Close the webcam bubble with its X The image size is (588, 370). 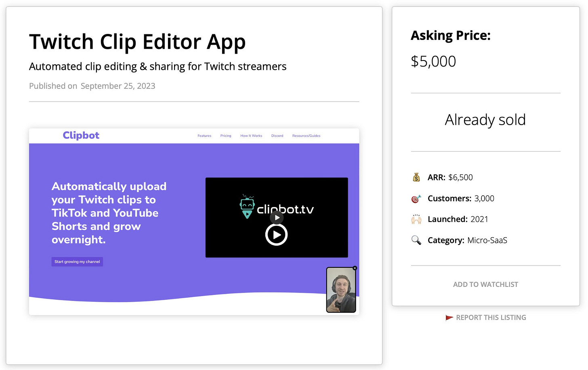tap(355, 268)
